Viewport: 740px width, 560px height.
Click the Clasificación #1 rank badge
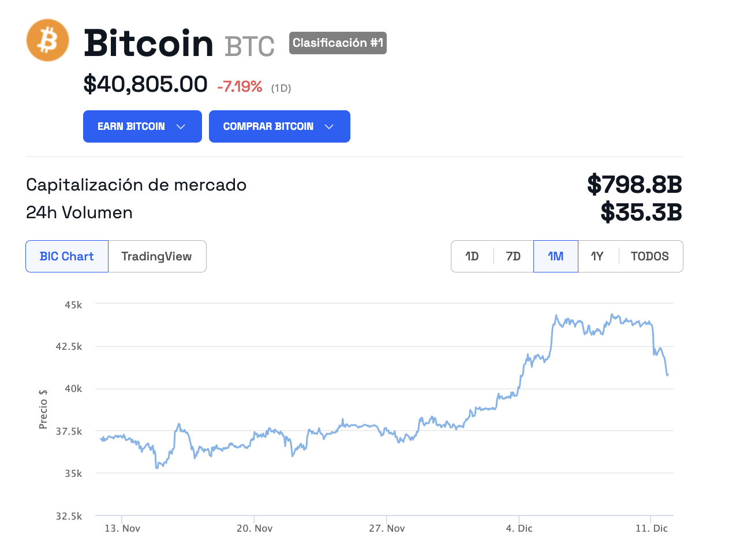338,43
